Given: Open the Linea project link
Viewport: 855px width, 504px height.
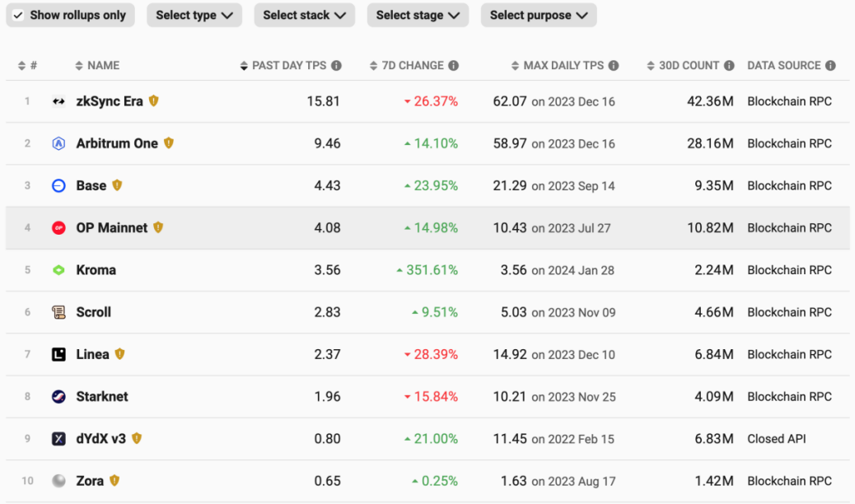Looking at the screenshot, I should (x=93, y=355).
